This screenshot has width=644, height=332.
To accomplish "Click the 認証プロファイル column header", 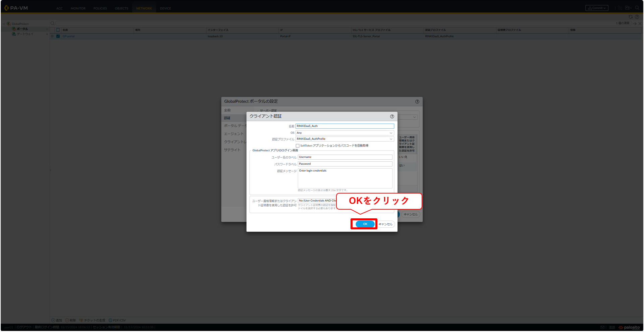I will [460, 30].
